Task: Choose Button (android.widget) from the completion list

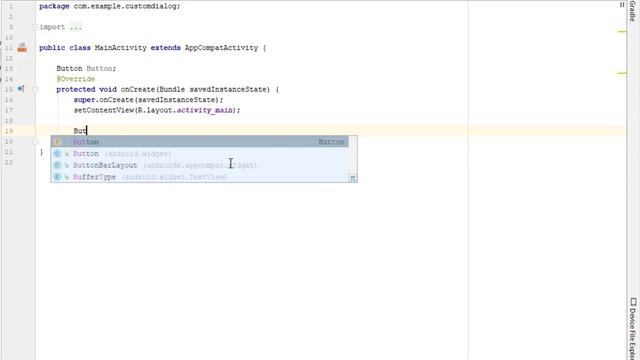Action: (200, 153)
